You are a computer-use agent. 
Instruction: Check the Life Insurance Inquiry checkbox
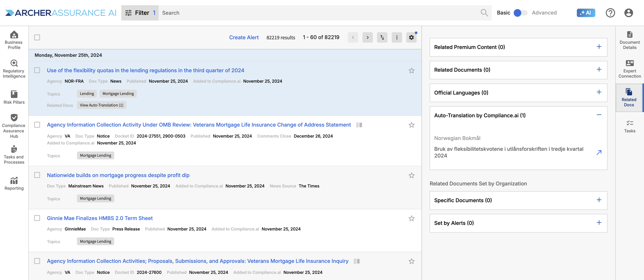tap(37, 261)
